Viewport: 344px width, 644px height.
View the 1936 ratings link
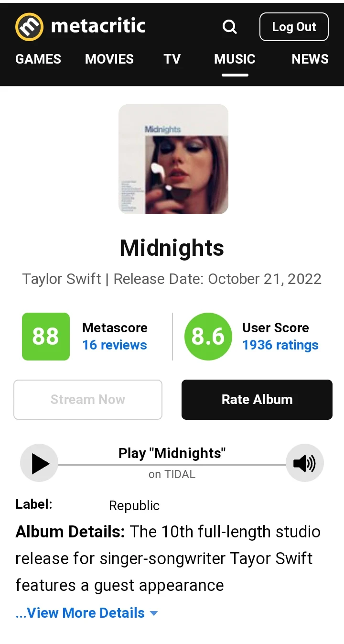coord(280,345)
